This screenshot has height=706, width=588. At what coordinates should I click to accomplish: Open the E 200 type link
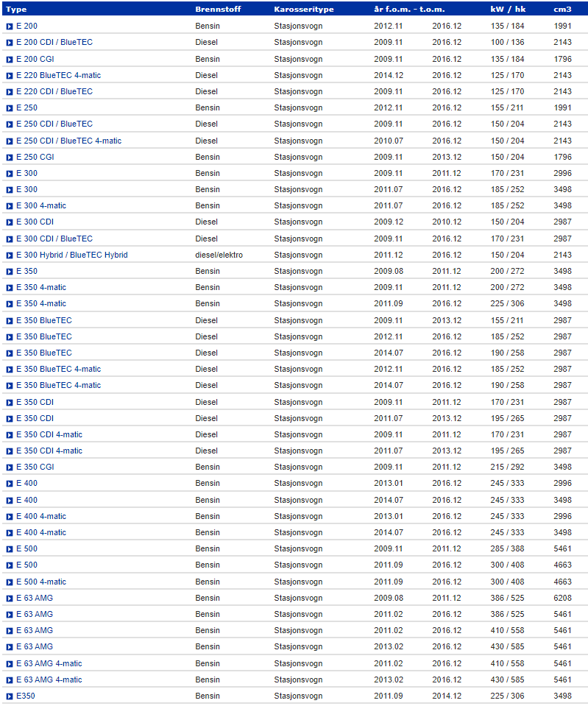point(26,26)
